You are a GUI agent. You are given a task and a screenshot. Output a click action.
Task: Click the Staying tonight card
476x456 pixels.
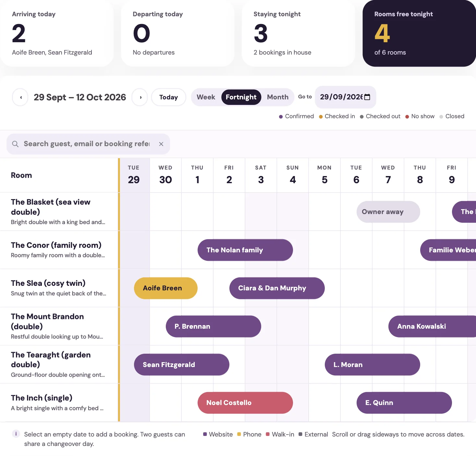coord(299,33)
